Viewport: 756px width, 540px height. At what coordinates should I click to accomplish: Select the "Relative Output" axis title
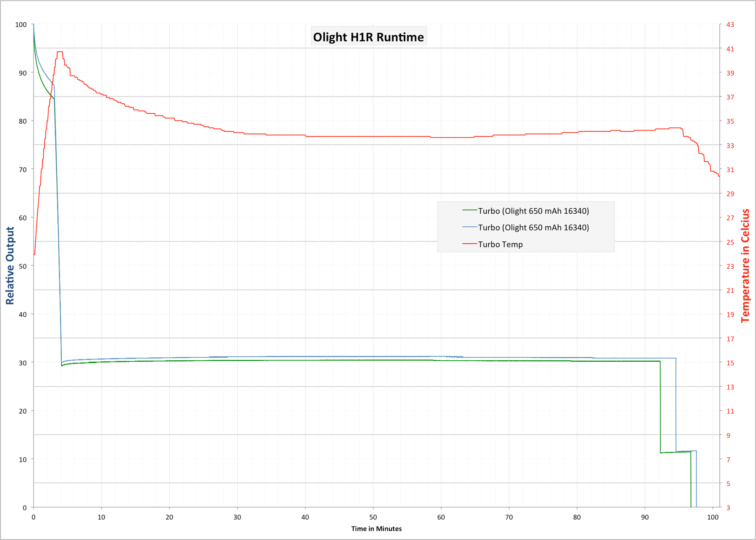[x=10, y=265]
